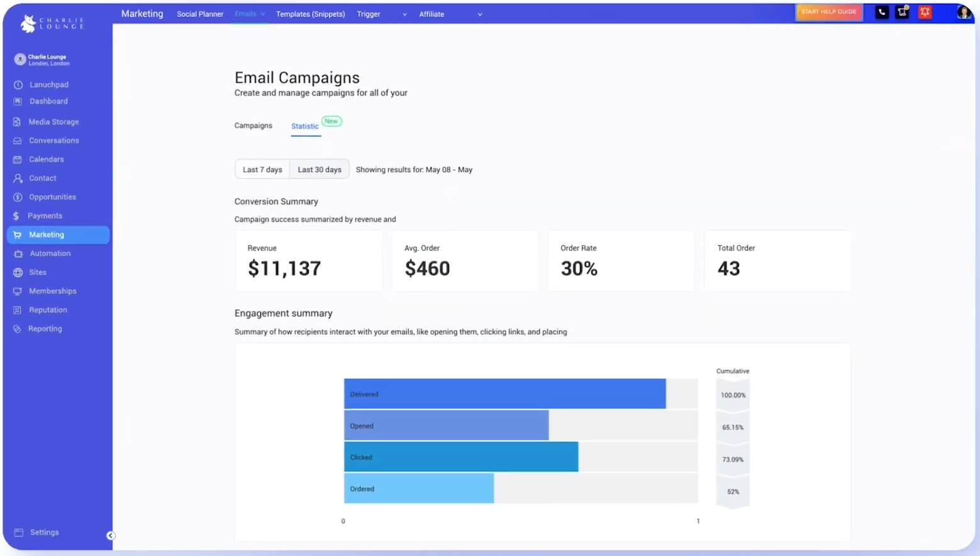This screenshot has width=980, height=556.
Task: Select Last 30 days filter
Action: pyautogui.click(x=320, y=169)
